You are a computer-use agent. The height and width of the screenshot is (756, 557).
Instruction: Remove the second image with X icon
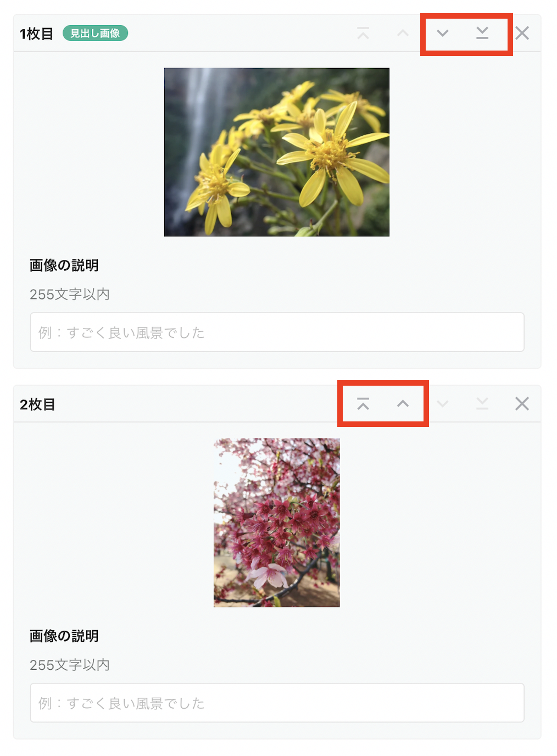[522, 404]
